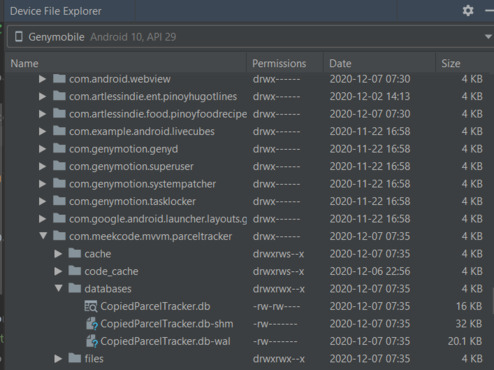This screenshot has width=494, height=370.
Task: Click the 2020-12-06 22:56 date value
Action: pyautogui.click(x=370, y=271)
